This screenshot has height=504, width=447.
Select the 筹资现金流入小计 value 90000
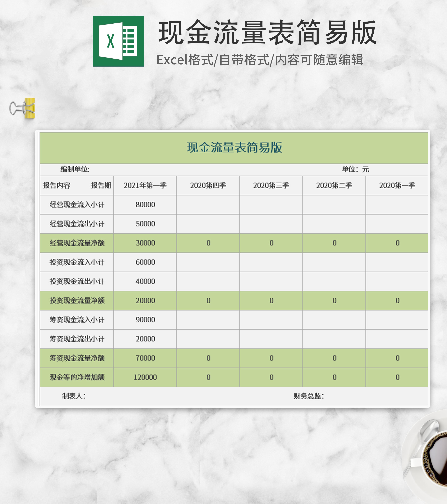pyautogui.click(x=145, y=320)
